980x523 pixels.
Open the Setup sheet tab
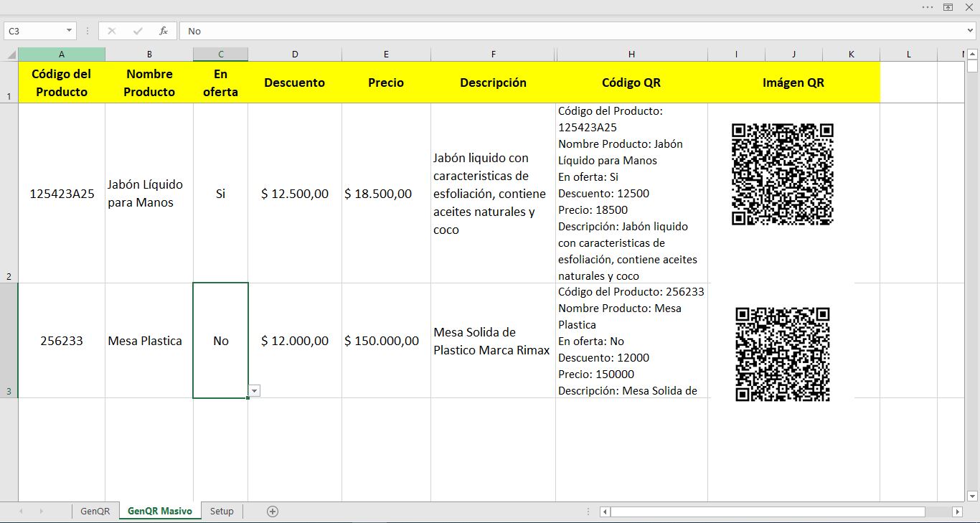[x=222, y=512]
